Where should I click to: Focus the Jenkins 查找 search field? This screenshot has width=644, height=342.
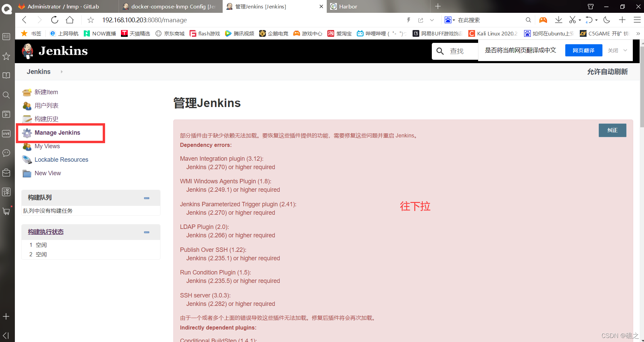click(456, 51)
